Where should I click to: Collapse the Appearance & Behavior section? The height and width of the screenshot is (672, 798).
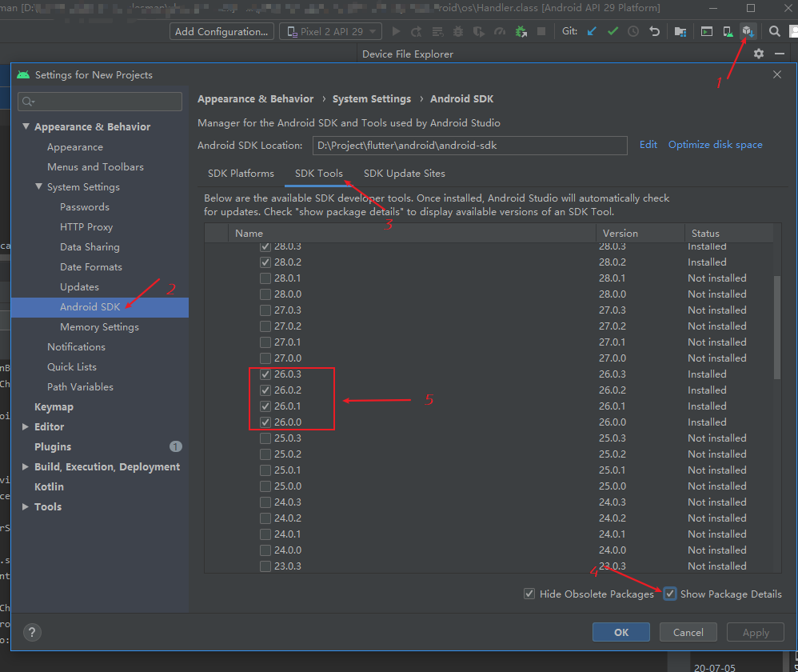click(x=26, y=126)
